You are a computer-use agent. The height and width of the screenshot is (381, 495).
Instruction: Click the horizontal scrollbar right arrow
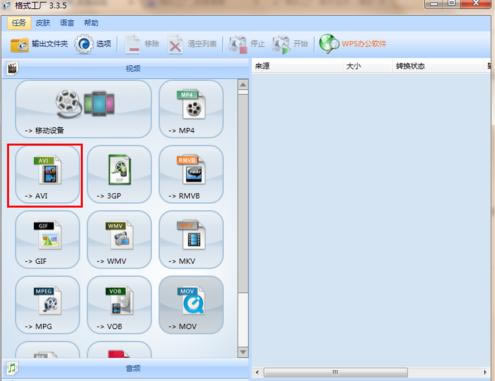pyautogui.click(x=485, y=372)
